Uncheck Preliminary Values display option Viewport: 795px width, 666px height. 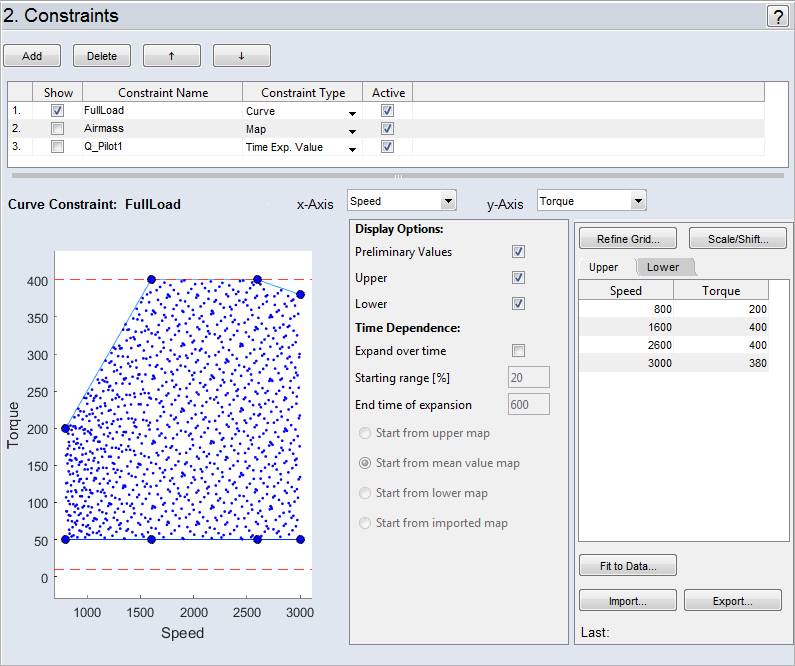pyautogui.click(x=518, y=252)
